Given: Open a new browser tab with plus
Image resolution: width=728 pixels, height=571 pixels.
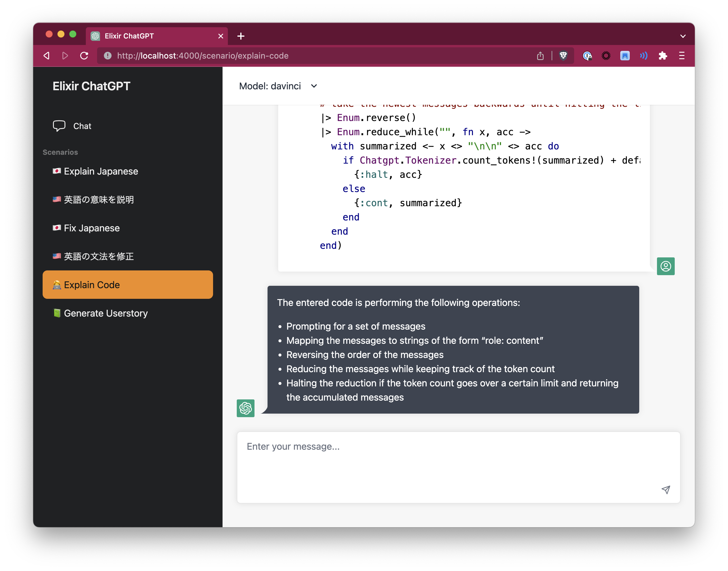Looking at the screenshot, I should pos(241,36).
